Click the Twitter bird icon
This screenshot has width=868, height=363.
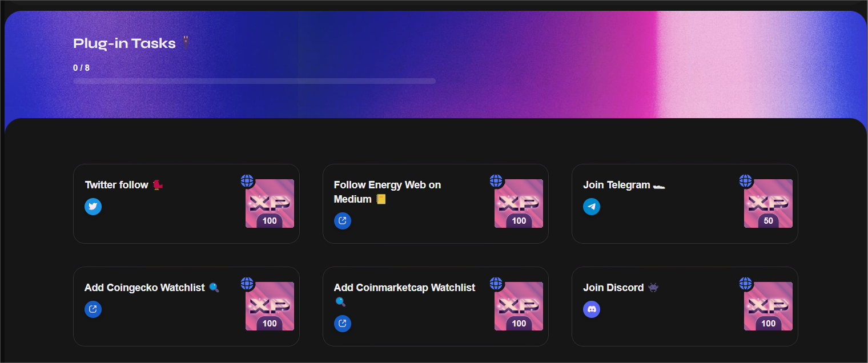point(93,207)
